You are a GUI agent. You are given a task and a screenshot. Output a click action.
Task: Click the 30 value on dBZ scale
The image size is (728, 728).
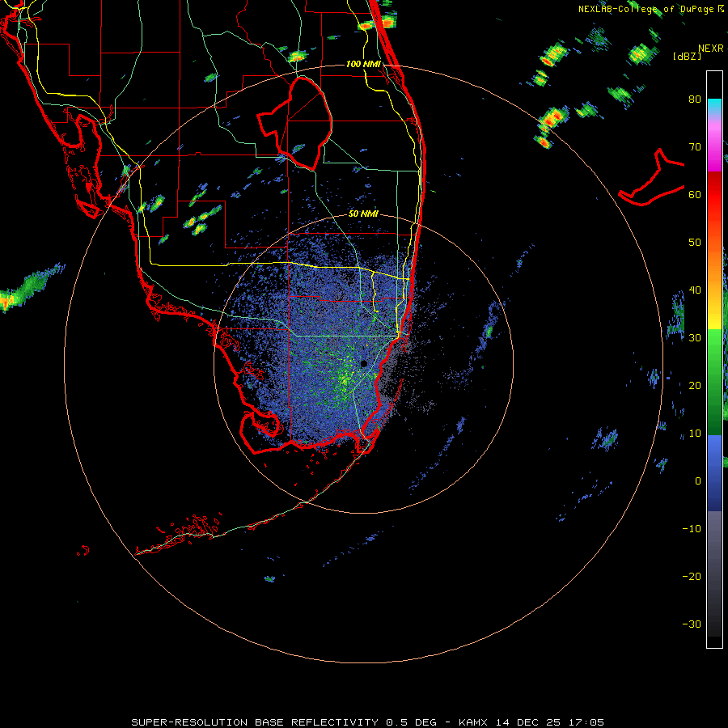click(695, 338)
